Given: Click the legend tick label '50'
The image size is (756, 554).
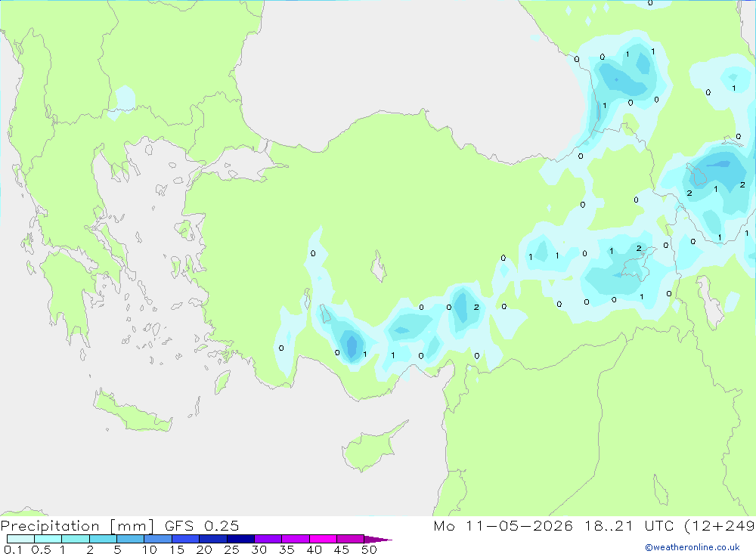Looking at the screenshot, I should tap(369, 549).
